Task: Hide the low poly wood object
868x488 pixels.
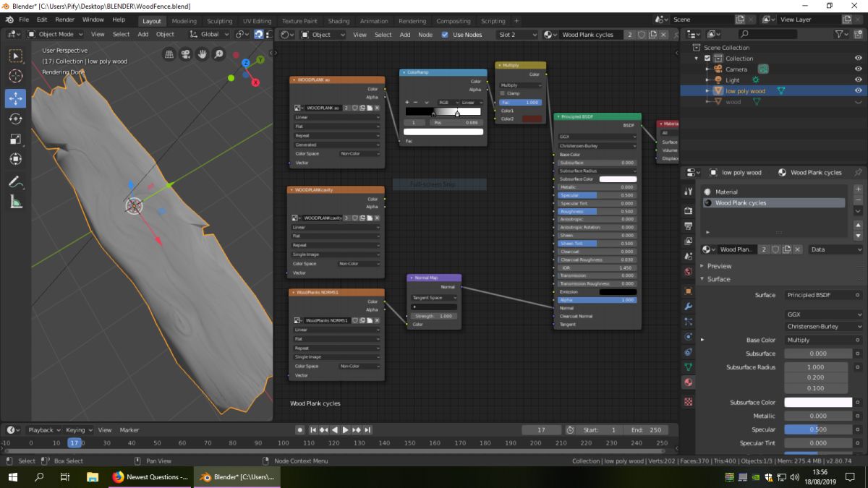Action: point(858,91)
